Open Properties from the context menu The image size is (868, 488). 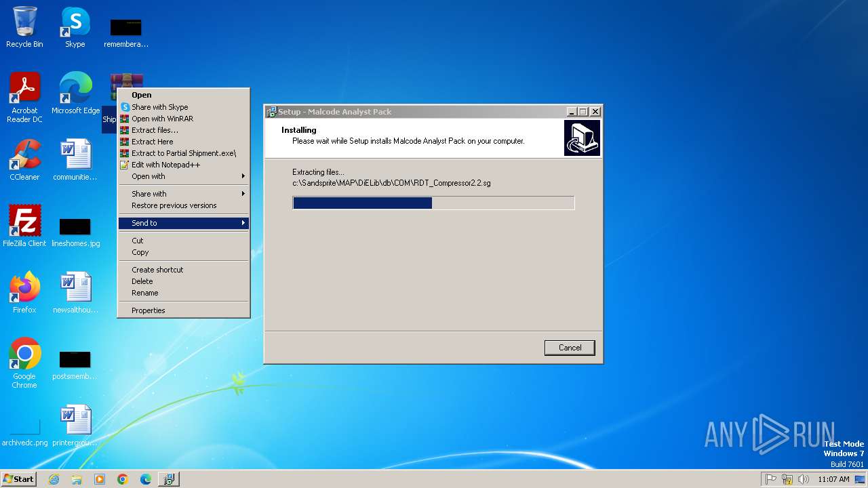[x=184, y=310]
